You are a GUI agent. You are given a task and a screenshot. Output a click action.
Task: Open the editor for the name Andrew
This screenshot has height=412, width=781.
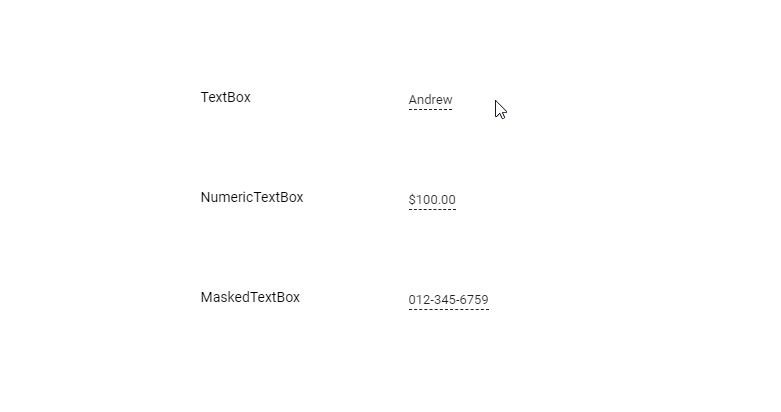click(x=430, y=100)
